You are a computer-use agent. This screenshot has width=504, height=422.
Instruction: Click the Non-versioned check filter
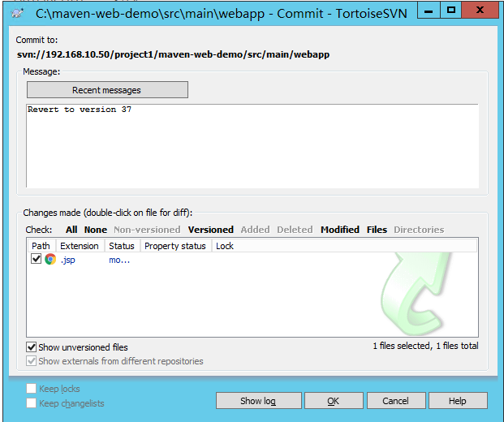pos(147,230)
